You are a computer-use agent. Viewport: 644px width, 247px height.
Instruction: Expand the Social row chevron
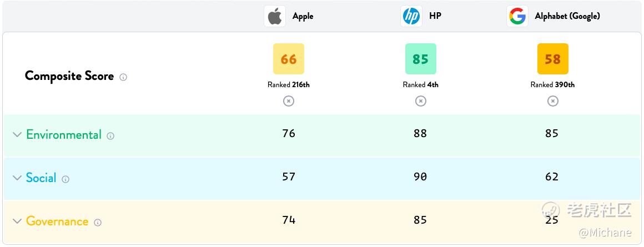(17, 178)
